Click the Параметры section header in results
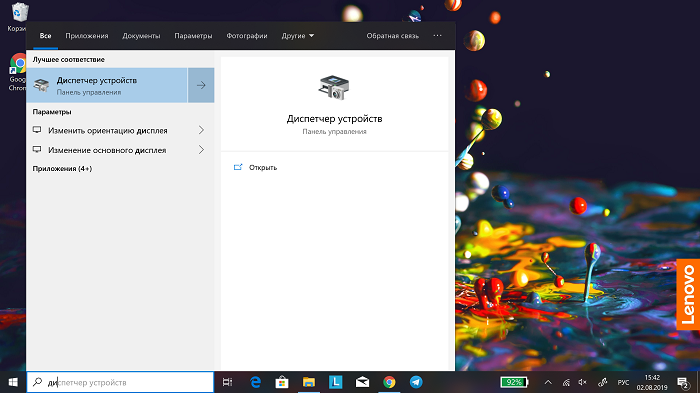The height and width of the screenshot is (393, 700). [52, 112]
